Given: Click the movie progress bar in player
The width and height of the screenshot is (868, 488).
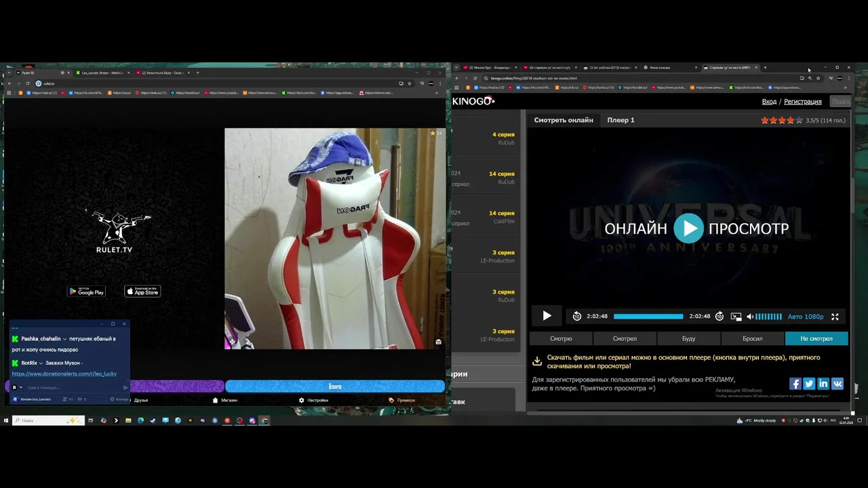Looking at the screenshot, I should (x=648, y=317).
